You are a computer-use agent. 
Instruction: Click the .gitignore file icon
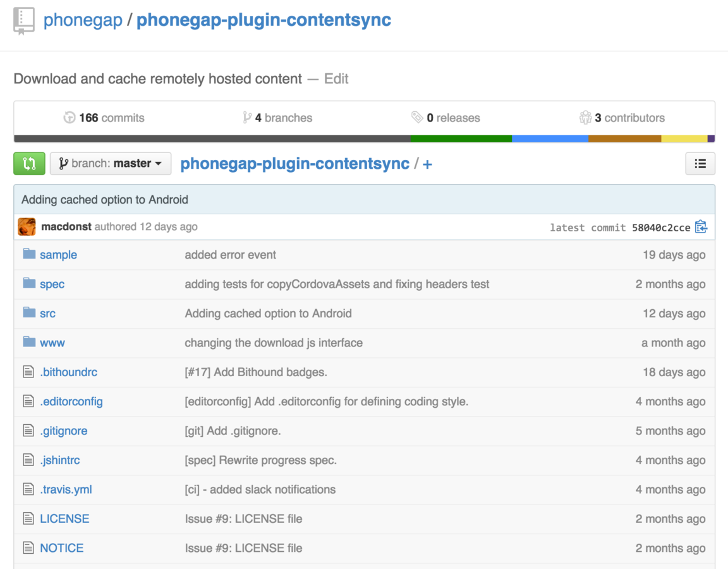[28, 430]
